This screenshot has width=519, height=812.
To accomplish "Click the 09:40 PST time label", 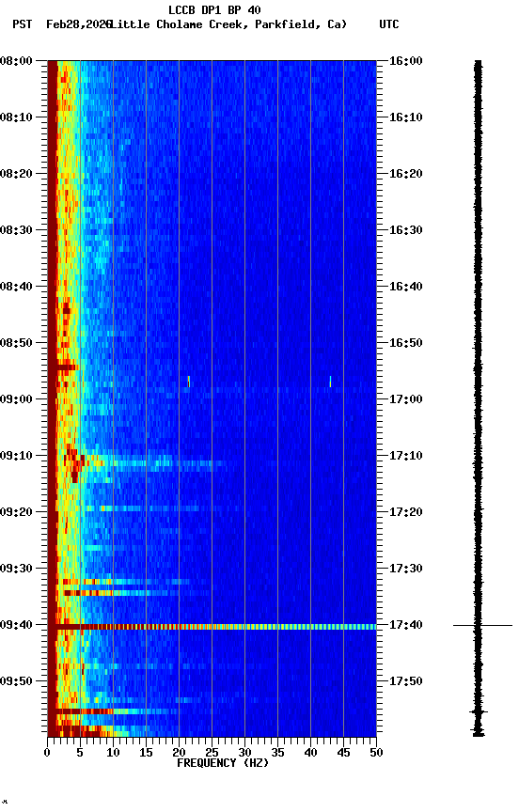I will tap(16, 625).
